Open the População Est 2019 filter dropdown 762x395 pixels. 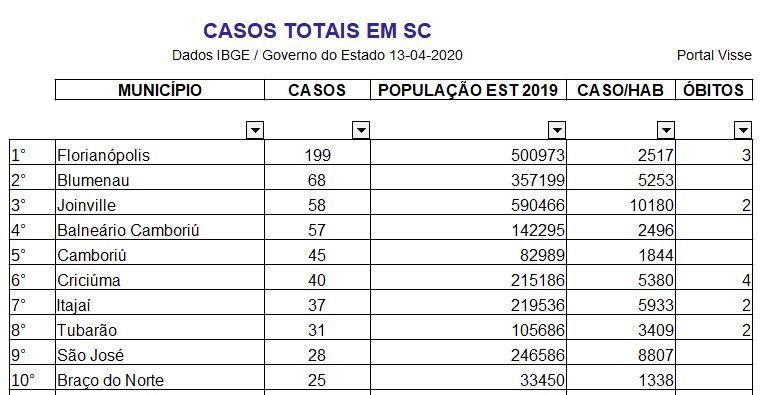(x=557, y=130)
